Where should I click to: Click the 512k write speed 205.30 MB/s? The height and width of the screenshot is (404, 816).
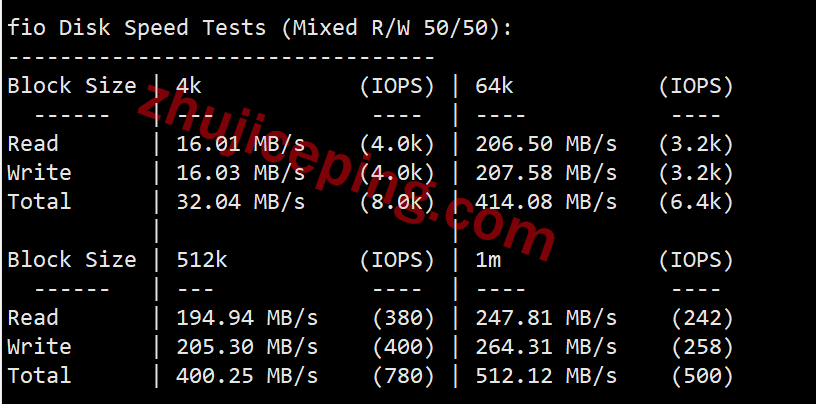point(247,347)
